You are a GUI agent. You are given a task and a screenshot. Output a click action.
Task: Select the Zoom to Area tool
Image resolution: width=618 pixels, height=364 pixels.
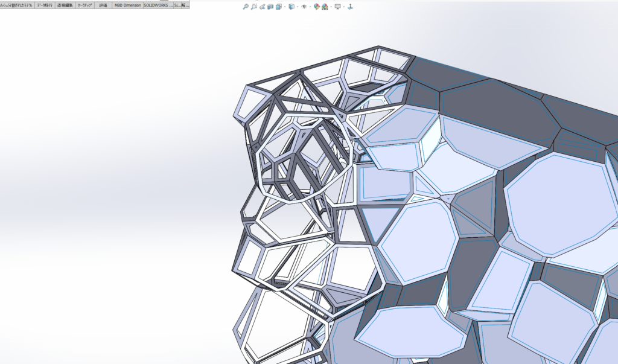[254, 7]
